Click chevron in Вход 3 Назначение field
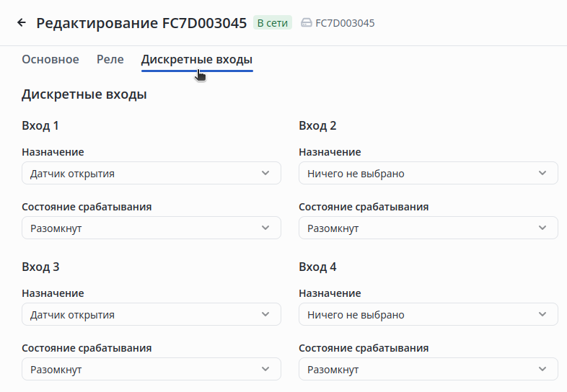This screenshot has width=567, height=392. pos(265,315)
